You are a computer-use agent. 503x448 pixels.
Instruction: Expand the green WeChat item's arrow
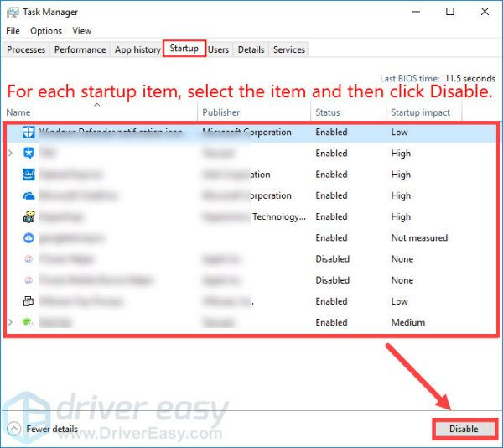(x=11, y=322)
